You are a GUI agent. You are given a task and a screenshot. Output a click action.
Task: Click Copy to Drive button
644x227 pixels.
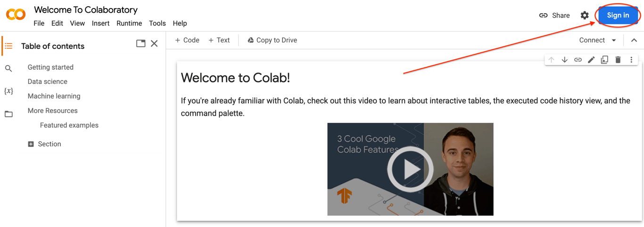(272, 40)
